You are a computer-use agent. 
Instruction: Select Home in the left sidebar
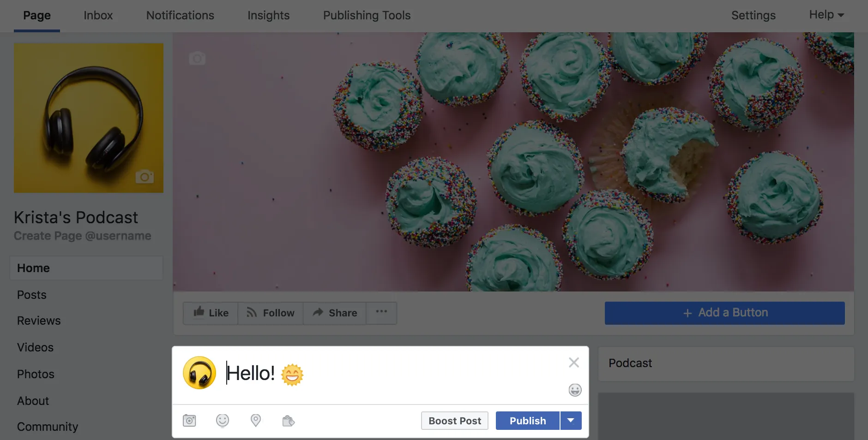click(x=86, y=268)
